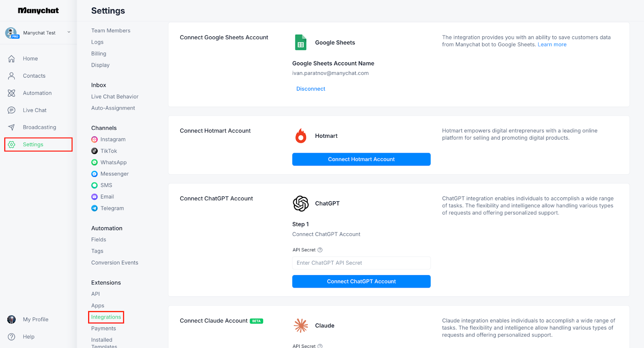Click the WhatsApp channel icon
The width and height of the screenshot is (644, 348).
95,162
